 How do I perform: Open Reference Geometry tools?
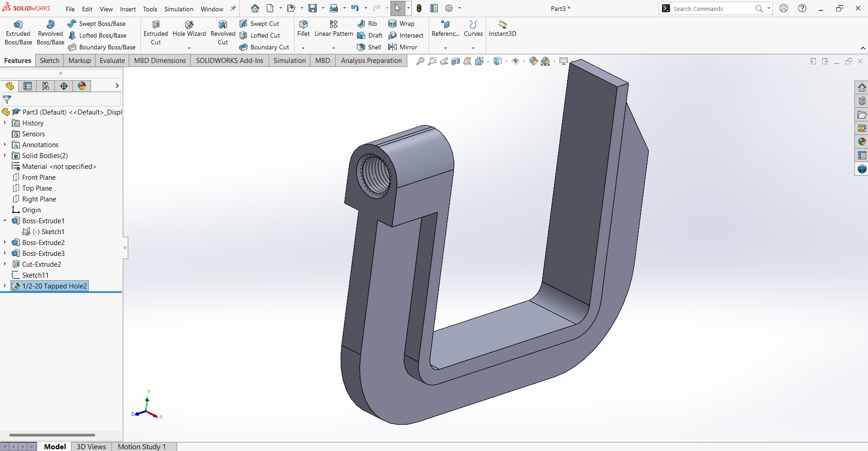[445, 29]
